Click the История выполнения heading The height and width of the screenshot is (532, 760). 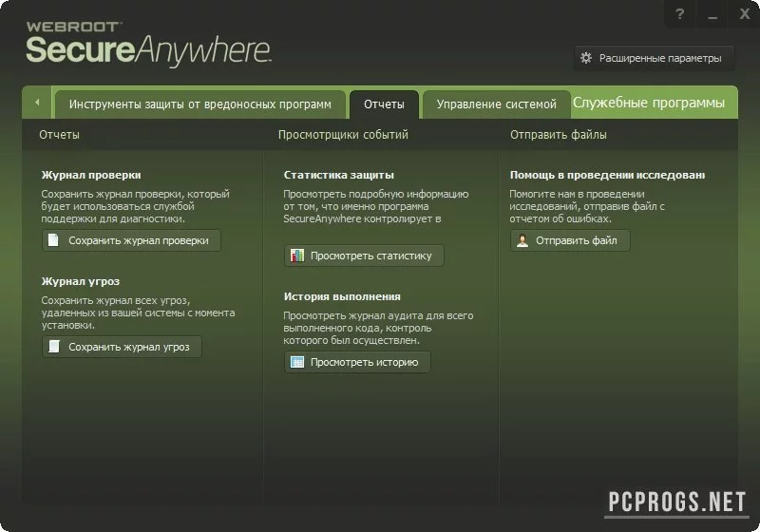[x=342, y=296]
